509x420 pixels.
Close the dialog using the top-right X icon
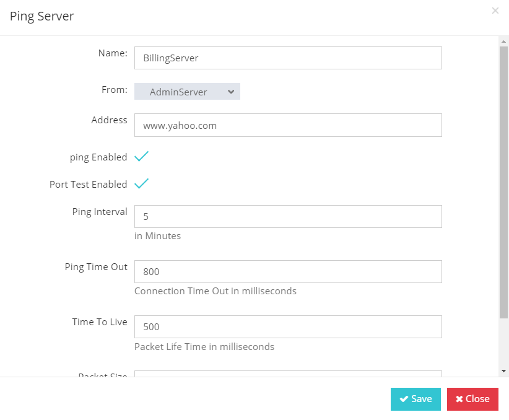tap(495, 11)
